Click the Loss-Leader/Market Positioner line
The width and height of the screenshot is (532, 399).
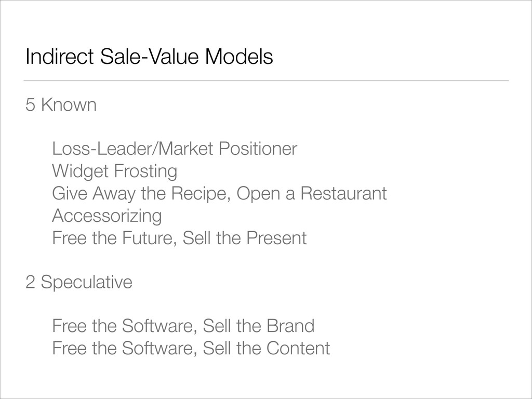click(x=175, y=149)
